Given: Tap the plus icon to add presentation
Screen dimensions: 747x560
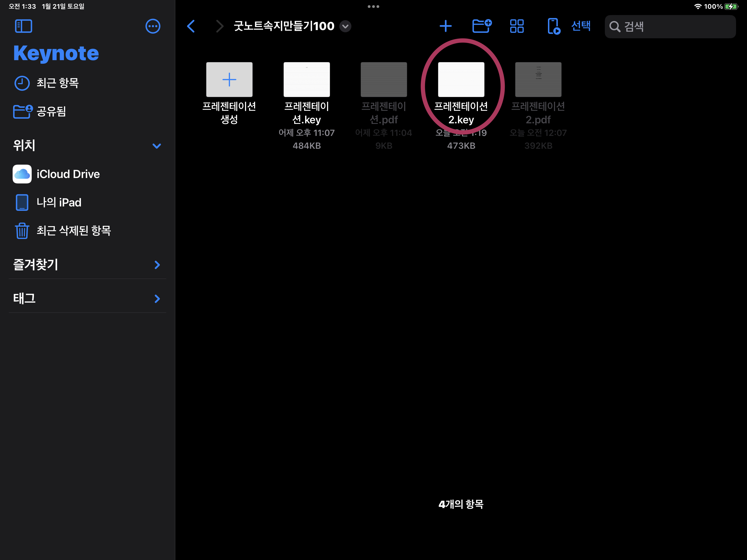Looking at the screenshot, I should coord(445,26).
